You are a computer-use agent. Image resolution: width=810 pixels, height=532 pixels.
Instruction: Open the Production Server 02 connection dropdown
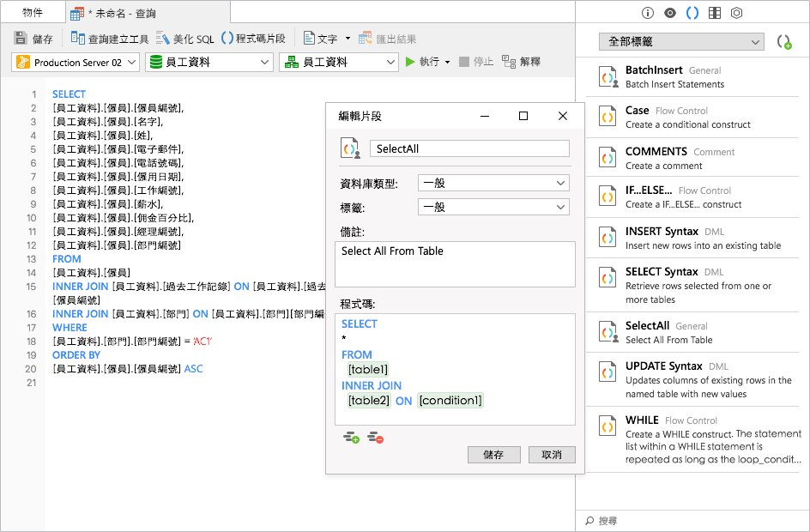click(x=76, y=62)
